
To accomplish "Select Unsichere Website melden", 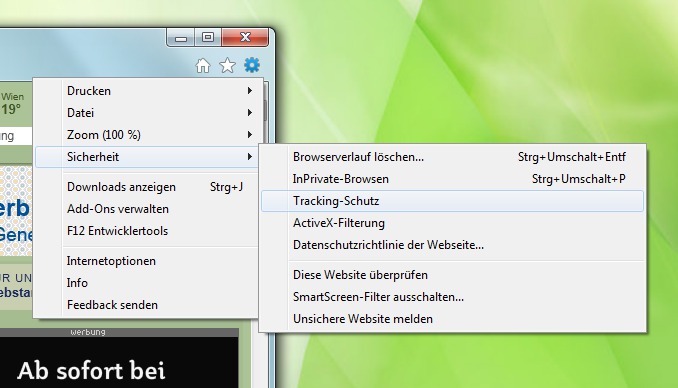I will [x=452, y=319].
